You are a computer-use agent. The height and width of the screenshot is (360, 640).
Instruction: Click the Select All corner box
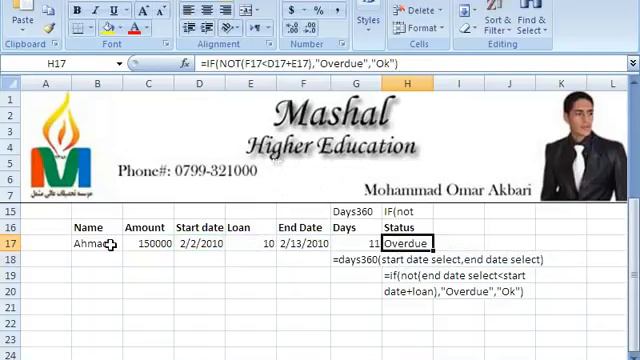[x=10, y=84]
